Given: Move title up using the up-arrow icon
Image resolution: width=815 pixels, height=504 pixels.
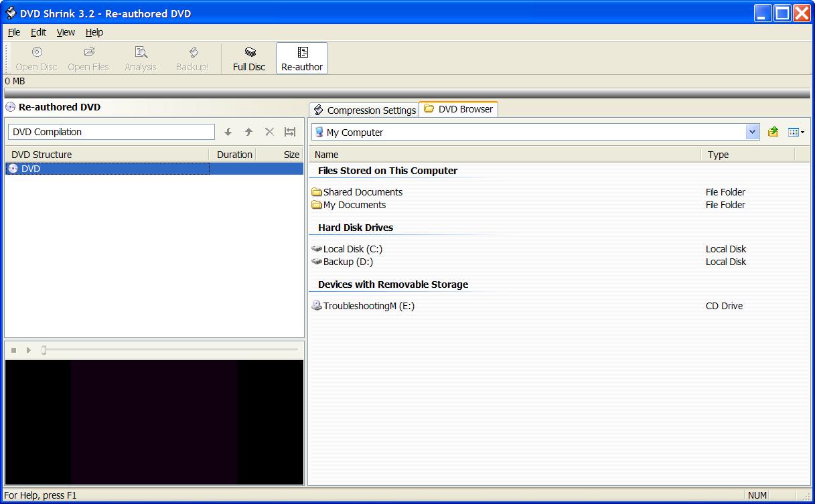Looking at the screenshot, I should (x=248, y=132).
